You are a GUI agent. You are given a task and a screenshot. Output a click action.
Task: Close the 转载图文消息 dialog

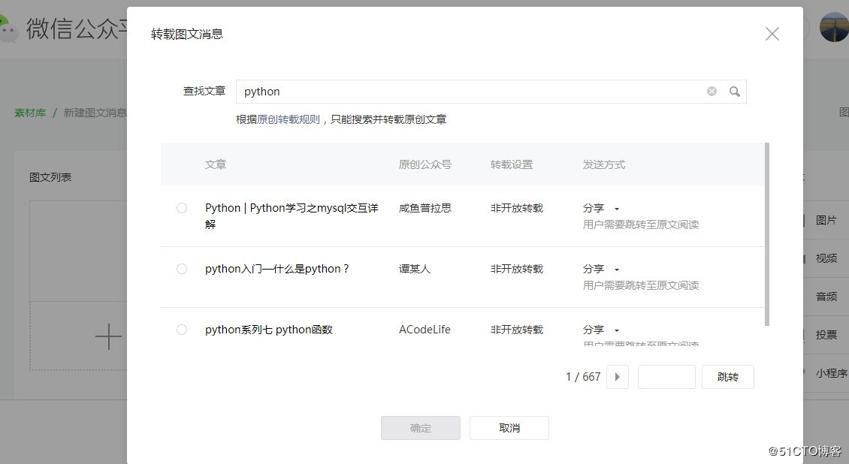point(772,34)
